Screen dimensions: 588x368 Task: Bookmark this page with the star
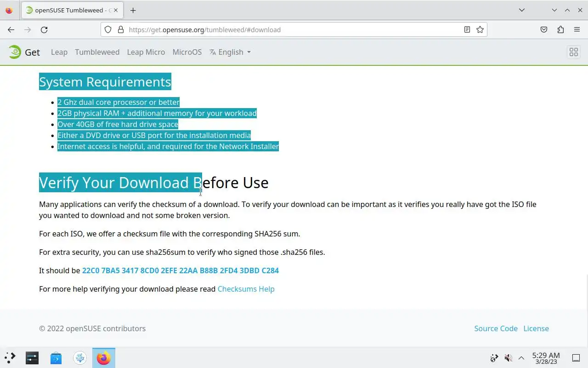point(480,29)
